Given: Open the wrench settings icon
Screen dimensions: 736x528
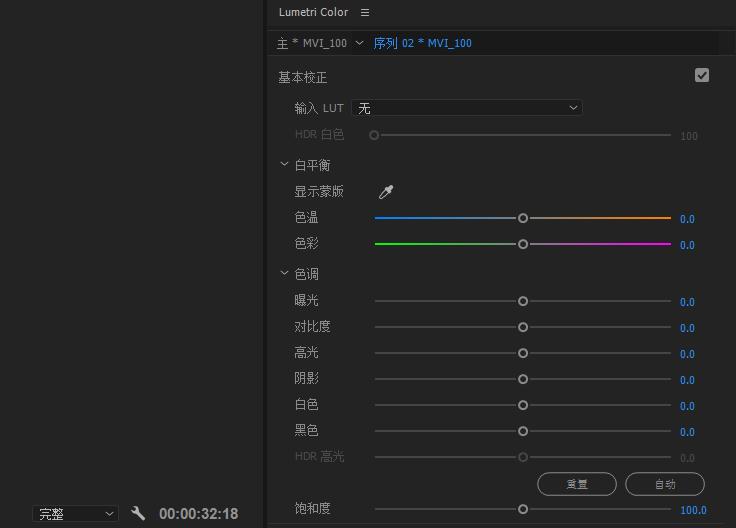Looking at the screenshot, I should 138,514.
